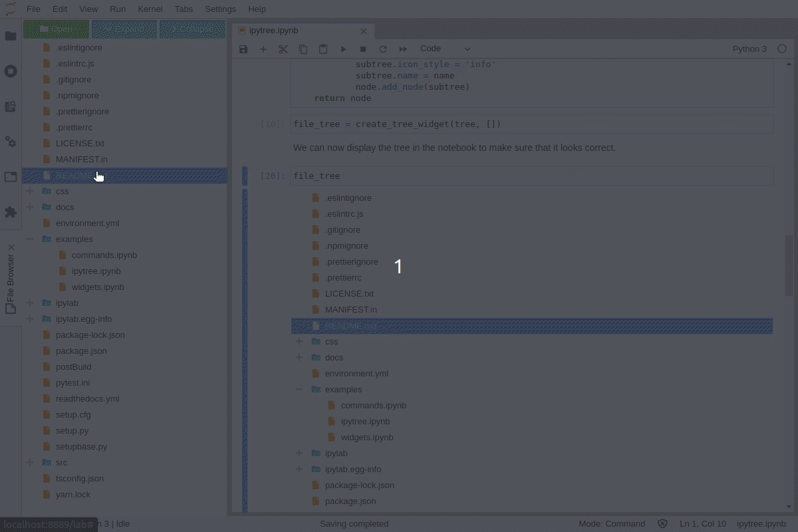Expand the ipylab folder in left panel
The image size is (798, 532).
pos(30,303)
